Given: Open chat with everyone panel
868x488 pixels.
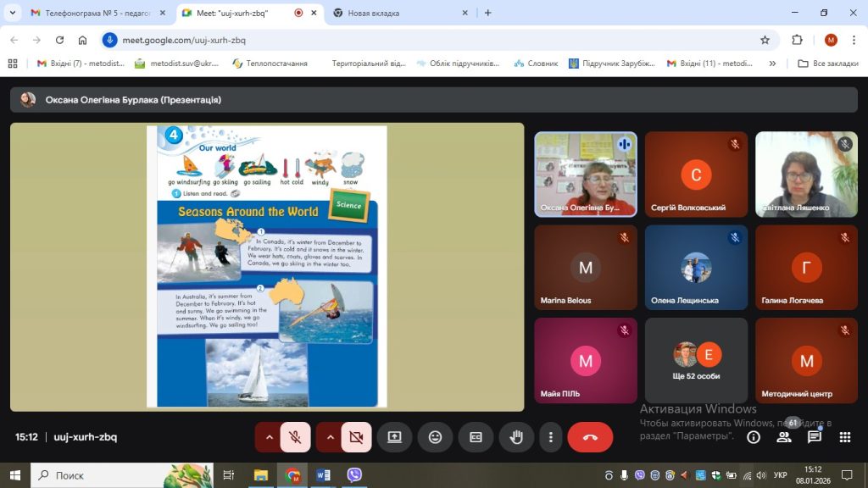Looking at the screenshot, I should 814,437.
